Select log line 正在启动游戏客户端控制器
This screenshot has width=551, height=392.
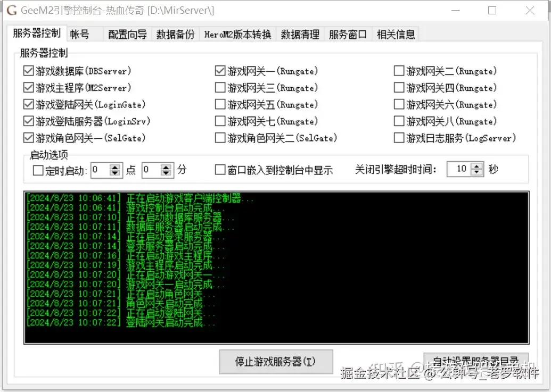(x=140, y=198)
